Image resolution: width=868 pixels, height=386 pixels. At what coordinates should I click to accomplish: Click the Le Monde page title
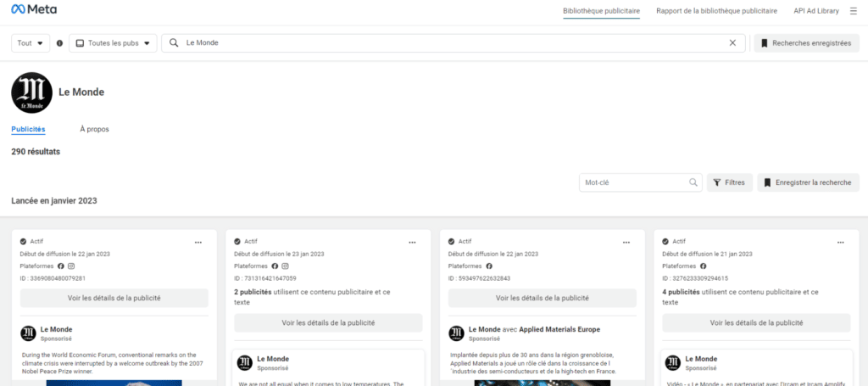[81, 92]
